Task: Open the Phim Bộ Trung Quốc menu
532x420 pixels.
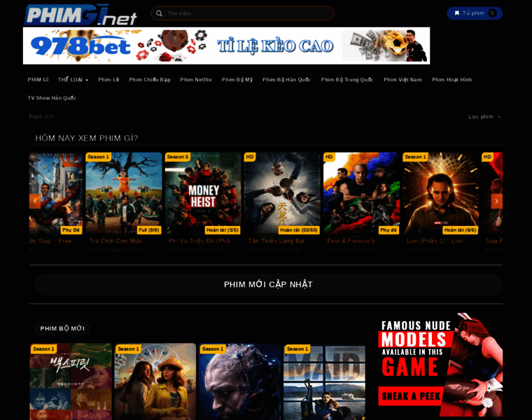Action: [x=347, y=80]
